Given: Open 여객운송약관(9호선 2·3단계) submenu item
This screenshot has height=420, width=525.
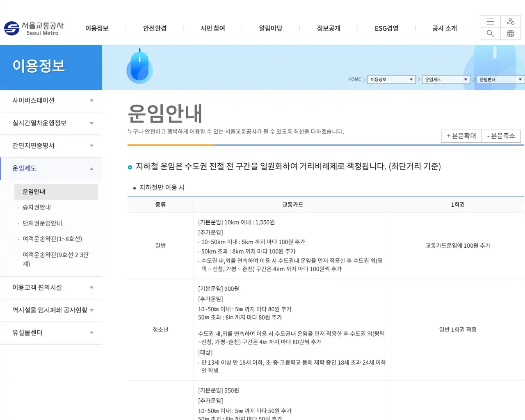Looking at the screenshot, I should [56, 259].
